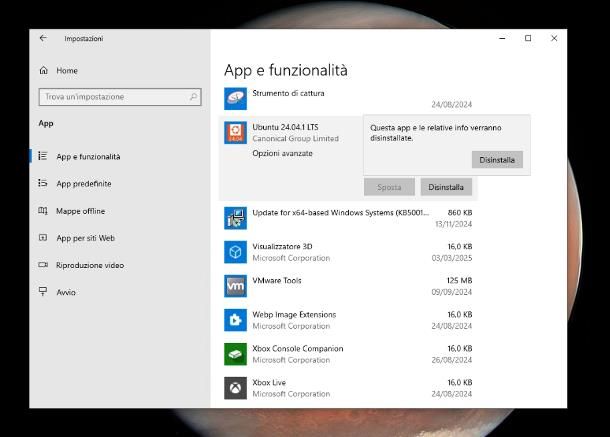Click the greyed Sposta button
Image resolution: width=610 pixels, height=437 pixels.
tap(389, 187)
